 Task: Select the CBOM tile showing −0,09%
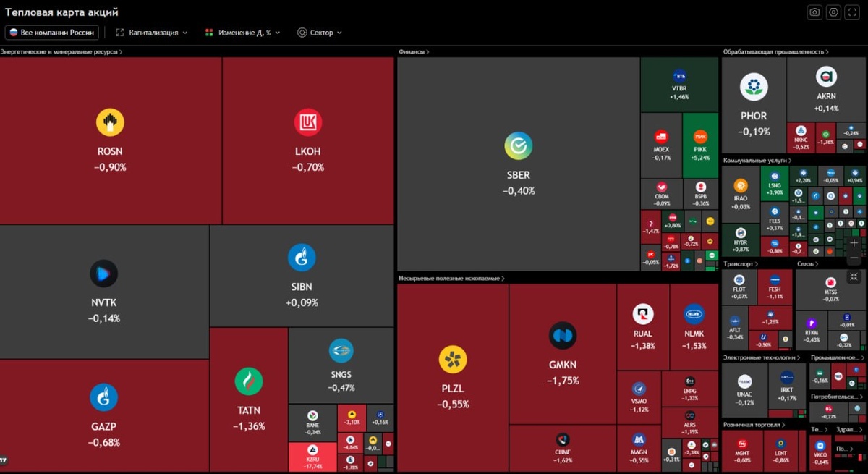point(661,194)
